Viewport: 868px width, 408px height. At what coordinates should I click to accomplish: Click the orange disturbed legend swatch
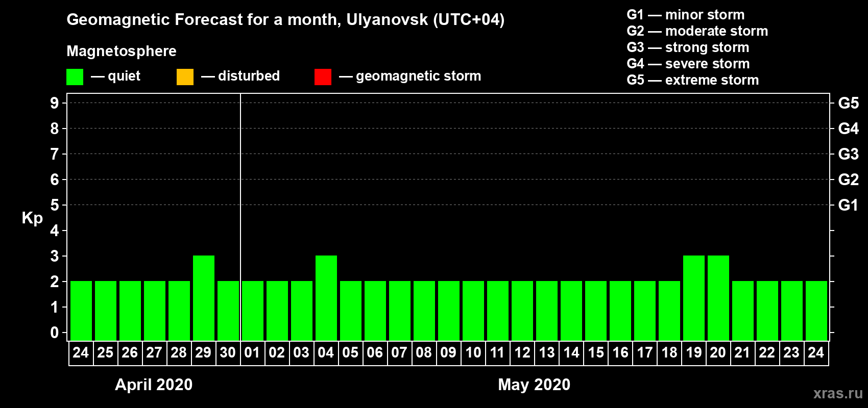[x=185, y=77]
